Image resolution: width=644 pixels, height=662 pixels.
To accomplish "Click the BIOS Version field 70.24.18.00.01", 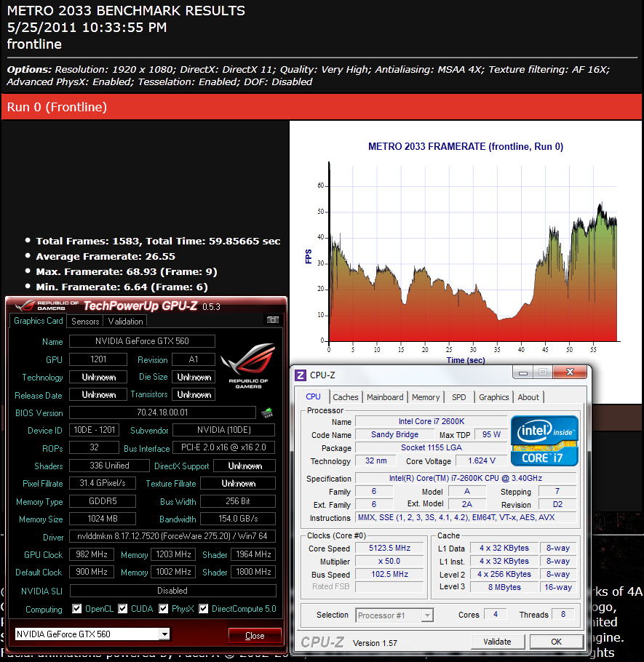I will coord(162,412).
